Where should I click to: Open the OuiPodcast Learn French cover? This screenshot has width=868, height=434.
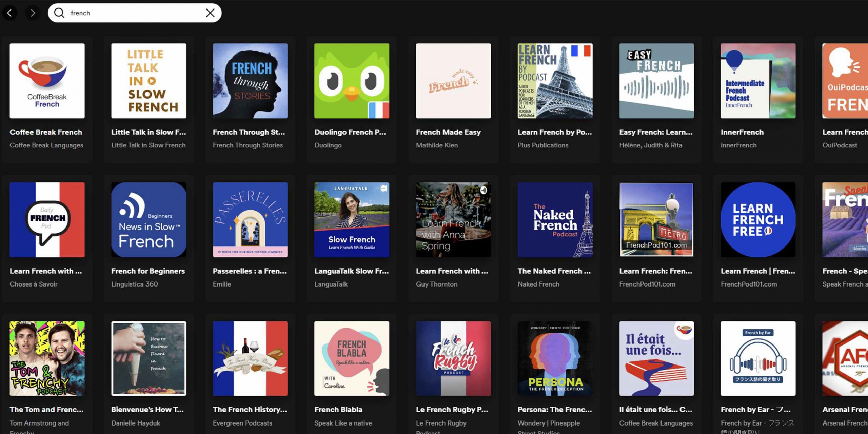pyautogui.click(x=845, y=81)
